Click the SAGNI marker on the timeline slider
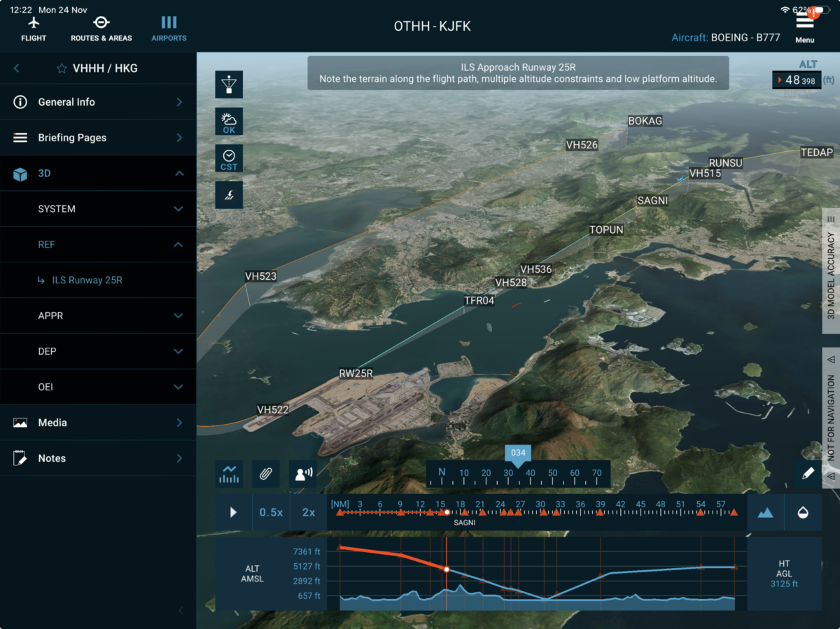 [x=447, y=512]
